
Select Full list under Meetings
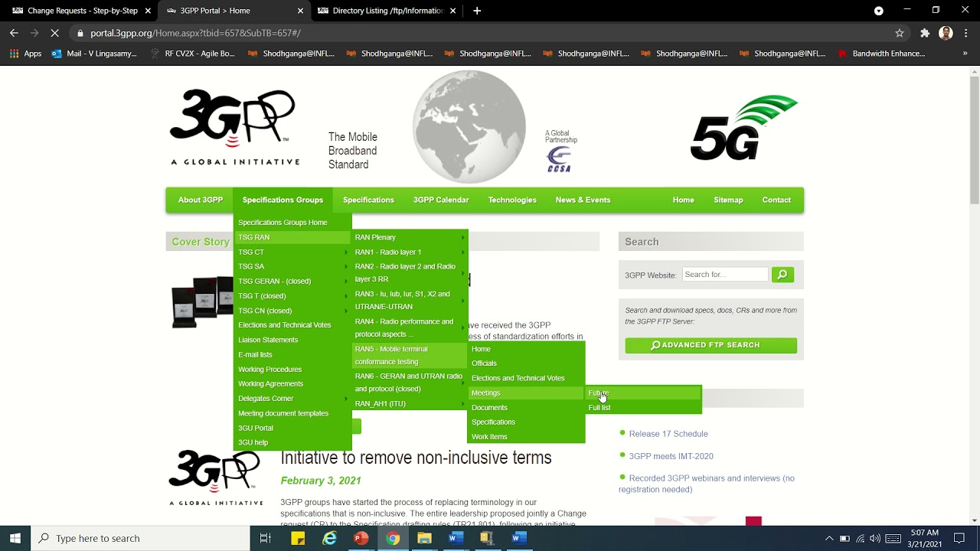pyautogui.click(x=643, y=408)
